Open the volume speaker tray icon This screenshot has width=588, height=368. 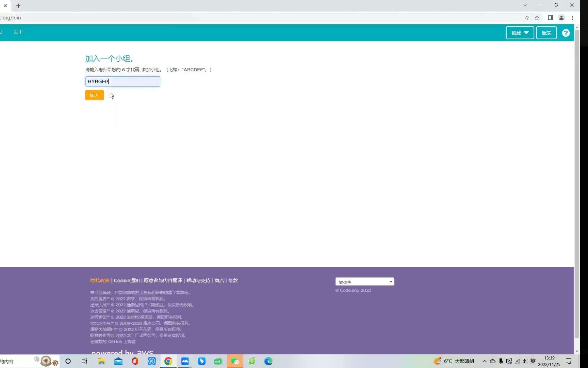click(525, 361)
